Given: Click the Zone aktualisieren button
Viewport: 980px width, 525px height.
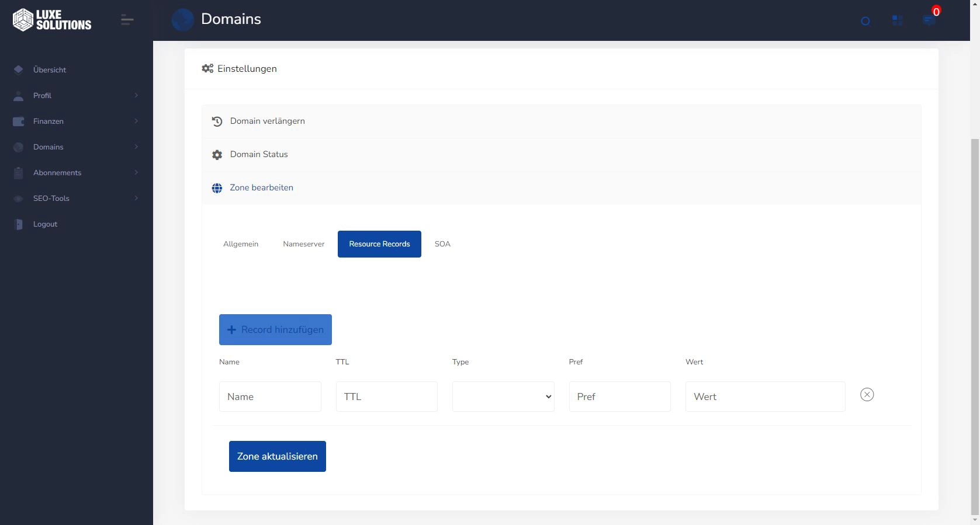Looking at the screenshot, I should coord(278,457).
